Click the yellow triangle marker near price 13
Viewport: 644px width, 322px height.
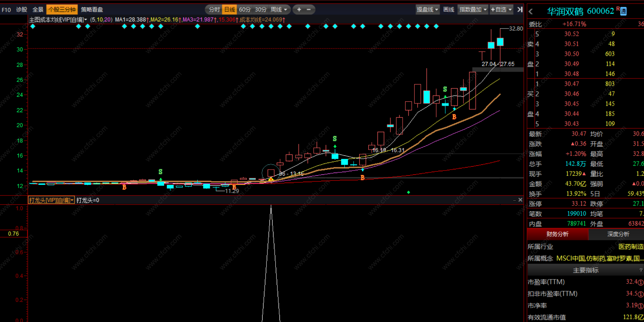271,180
